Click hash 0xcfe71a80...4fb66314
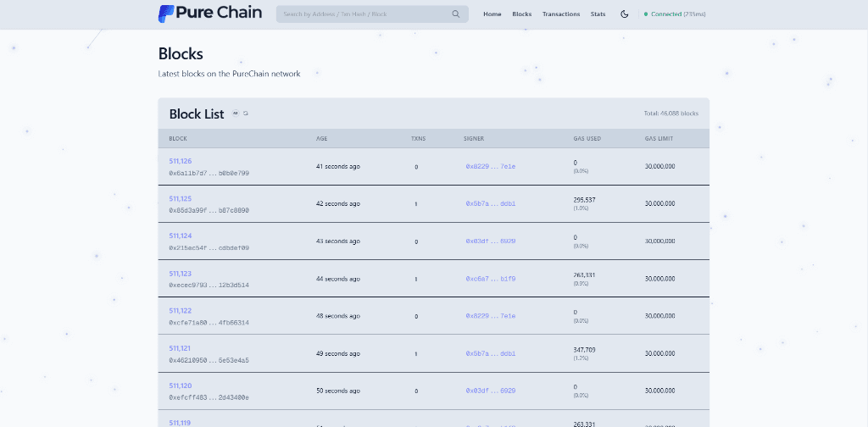The height and width of the screenshot is (427, 868). point(209,323)
